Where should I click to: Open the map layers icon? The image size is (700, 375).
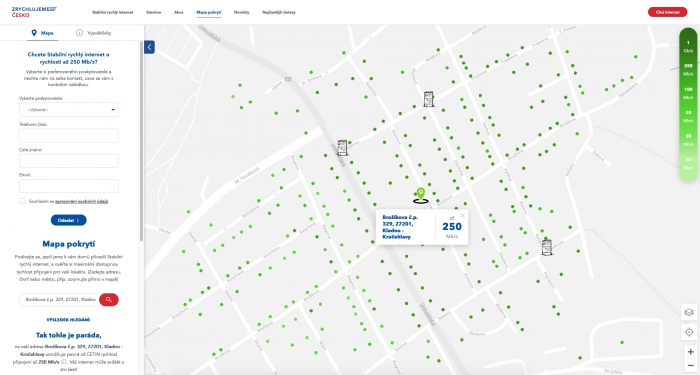coord(689,312)
